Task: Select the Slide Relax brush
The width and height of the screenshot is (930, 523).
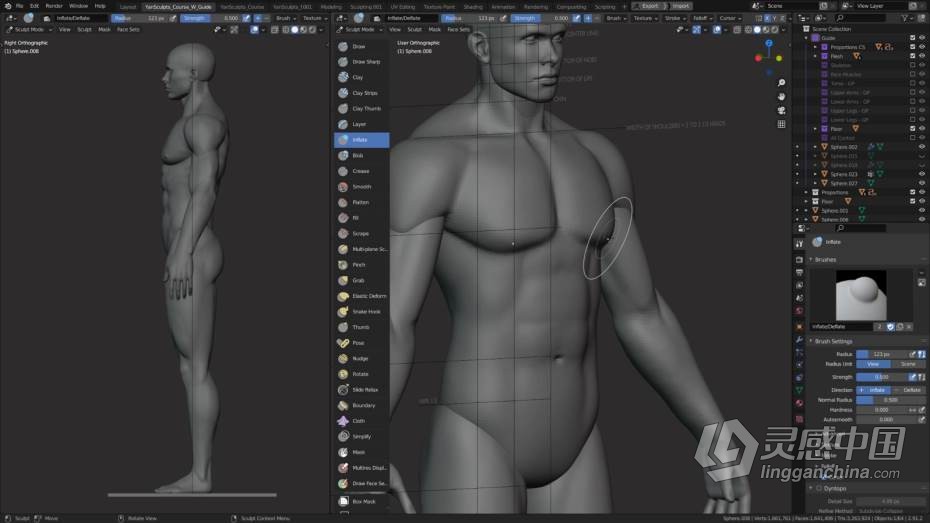Action: pyautogui.click(x=362, y=390)
